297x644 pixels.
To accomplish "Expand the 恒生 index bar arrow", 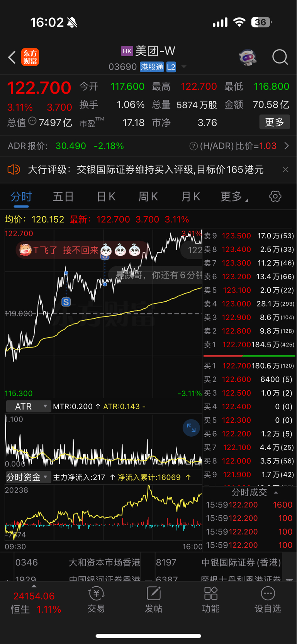I will (34, 586).
